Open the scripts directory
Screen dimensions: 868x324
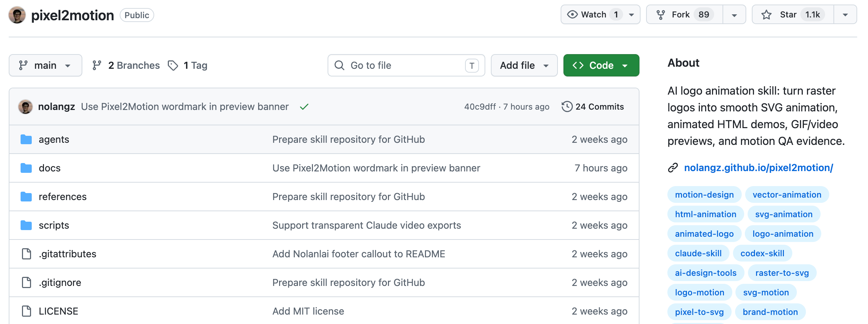[x=54, y=225]
